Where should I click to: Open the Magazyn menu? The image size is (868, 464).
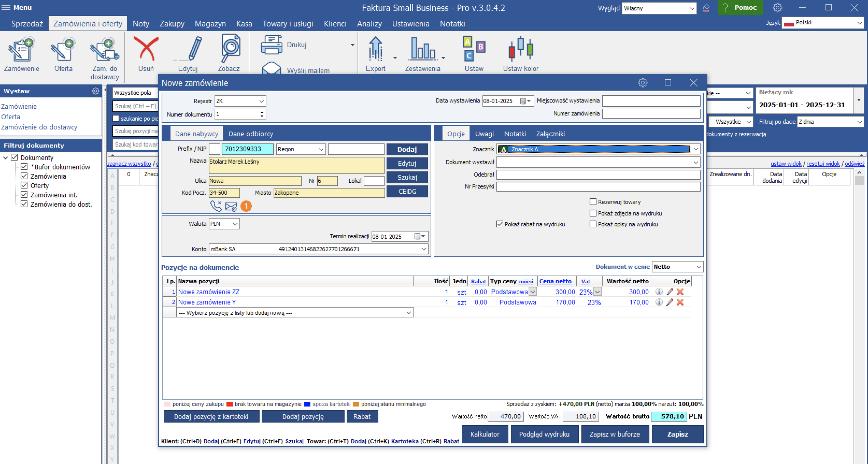210,23
